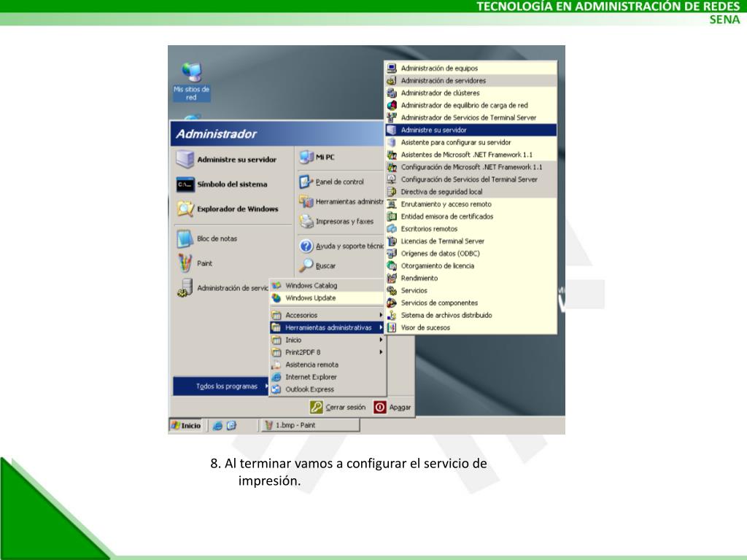Click the Windows Update icon
Viewport: 747px width, 560px height.
click(276, 297)
